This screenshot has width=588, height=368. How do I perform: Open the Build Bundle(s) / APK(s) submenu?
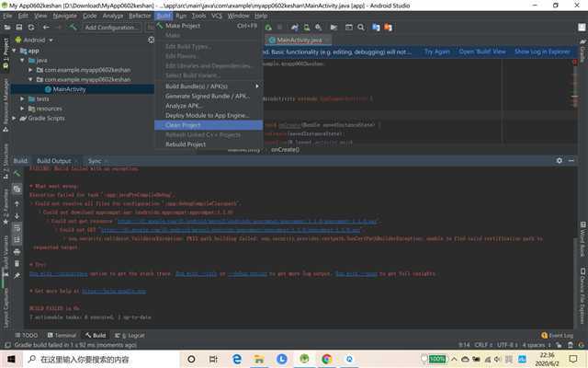click(x=209, y=86)
